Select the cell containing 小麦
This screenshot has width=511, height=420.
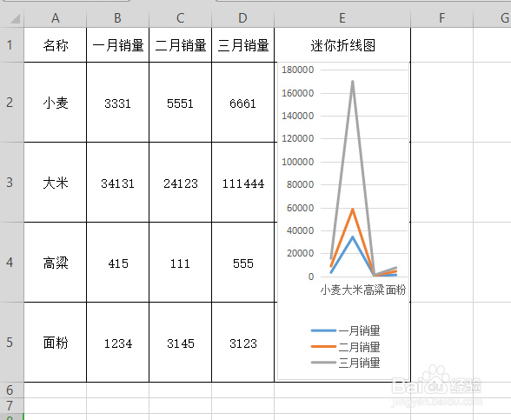(56, 103)
